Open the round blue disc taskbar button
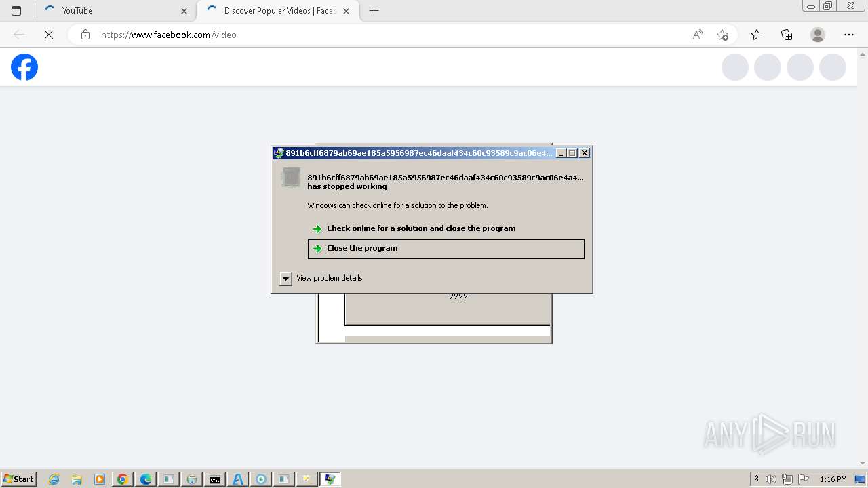Image resolution: width=868 pixels, height=488 pixels. [x=261, y=479]
